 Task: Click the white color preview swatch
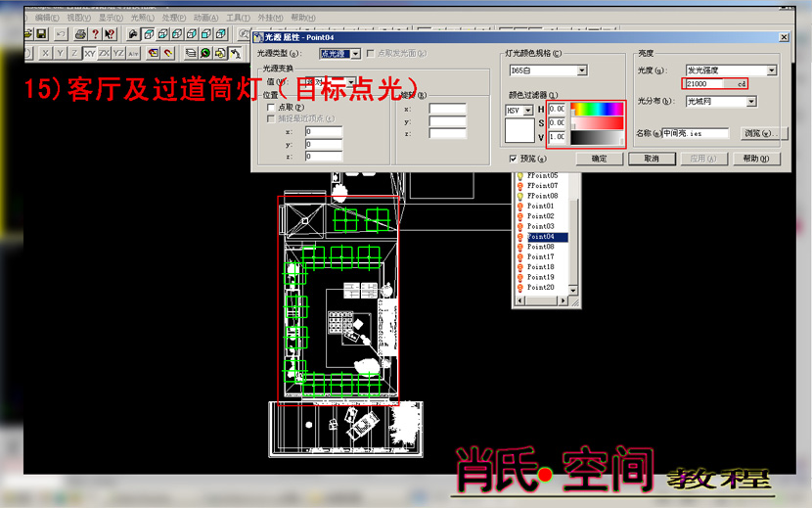pyautogui.click(x=519, y=130)
